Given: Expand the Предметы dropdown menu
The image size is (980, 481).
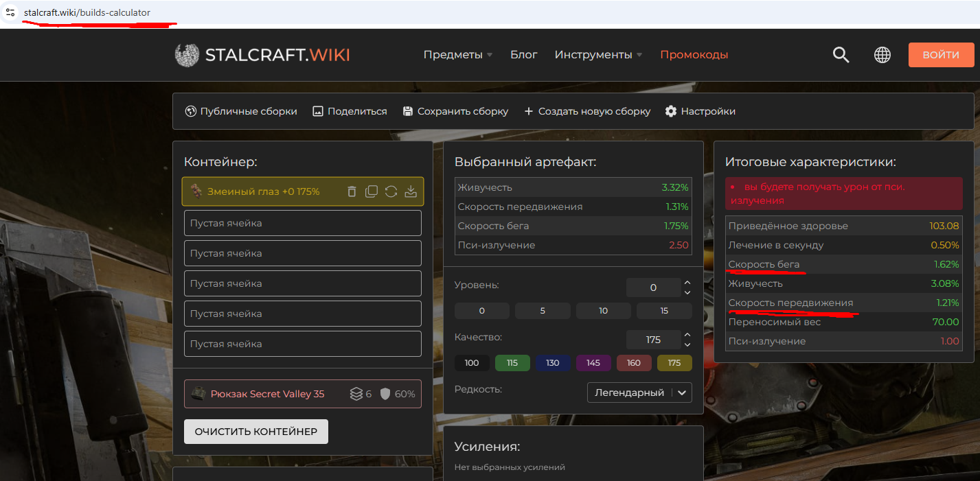Looking at the screenshot, I should (458, 55).
